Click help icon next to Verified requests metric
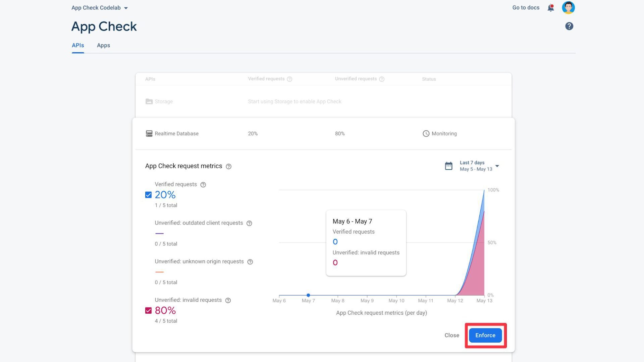The height and width of the screenshot is (362, 644). click(203, 185)
